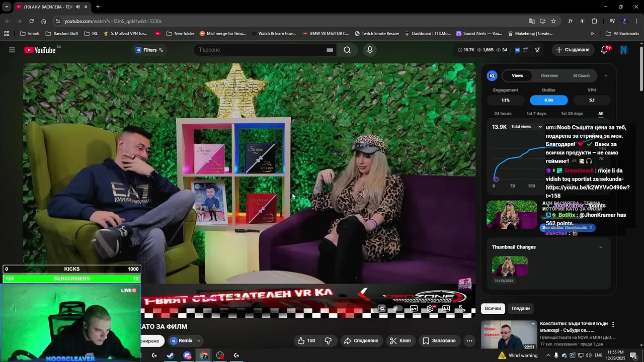Click the Клип clip button
The image size is (644, 362).
click(x=400, y=341)
